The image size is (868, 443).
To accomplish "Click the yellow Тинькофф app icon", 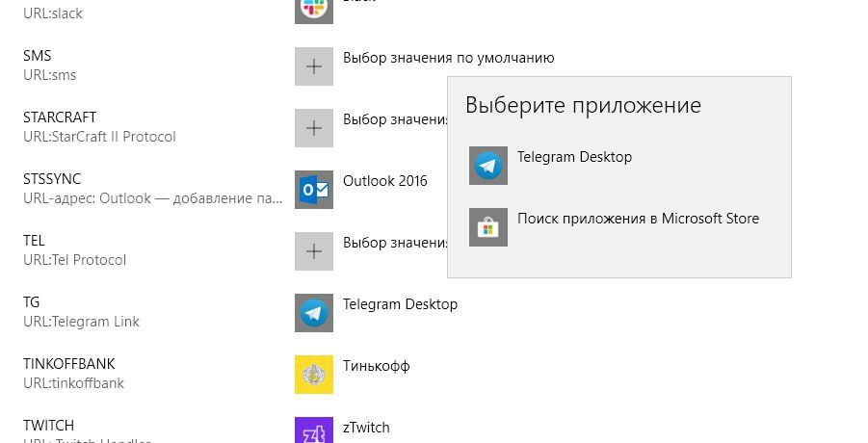I will (x=314, y=375).
